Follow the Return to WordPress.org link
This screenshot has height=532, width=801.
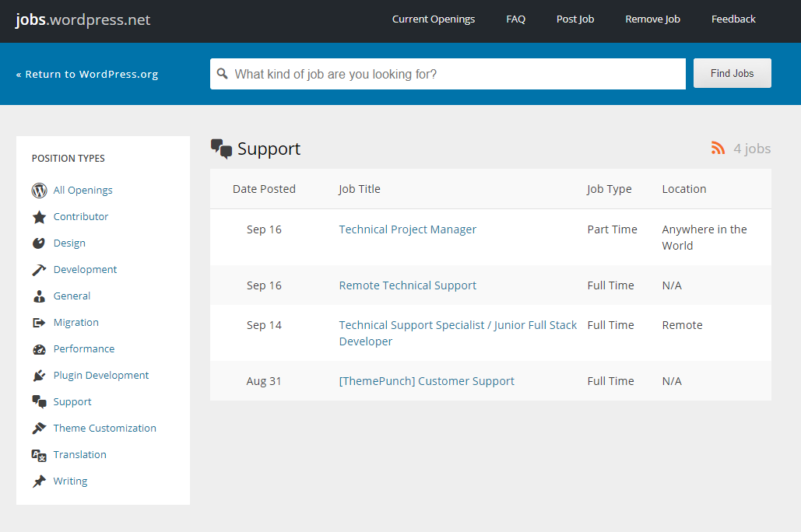[x=87, y=75]
